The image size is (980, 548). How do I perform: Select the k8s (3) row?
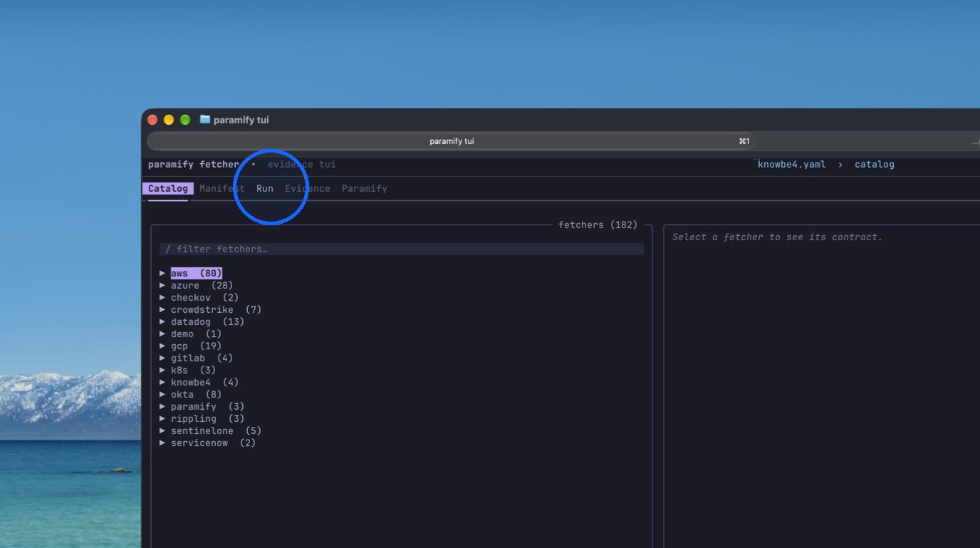click(193, 370)
